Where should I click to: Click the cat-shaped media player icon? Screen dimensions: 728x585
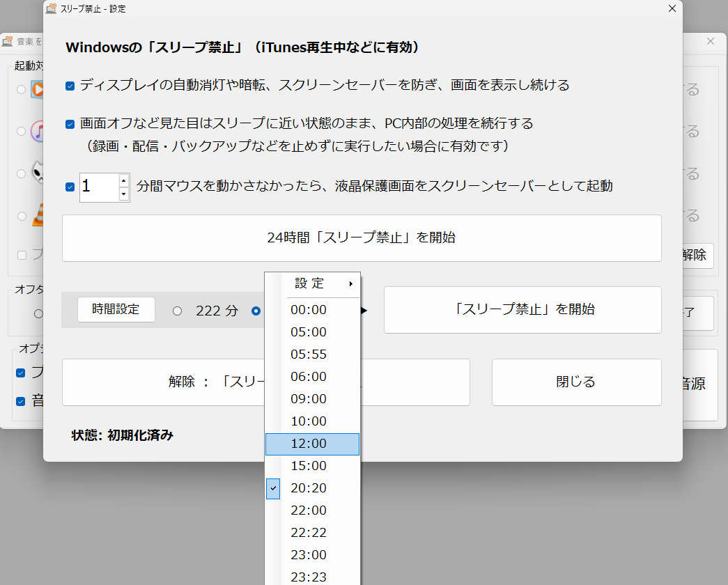pyautogui.click(x=38, y=171)
